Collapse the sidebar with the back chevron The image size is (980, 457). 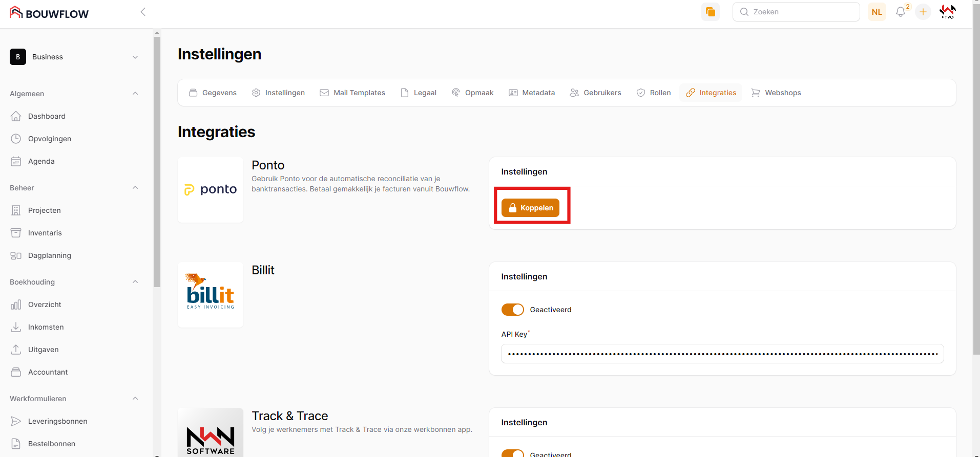(143, 12)
